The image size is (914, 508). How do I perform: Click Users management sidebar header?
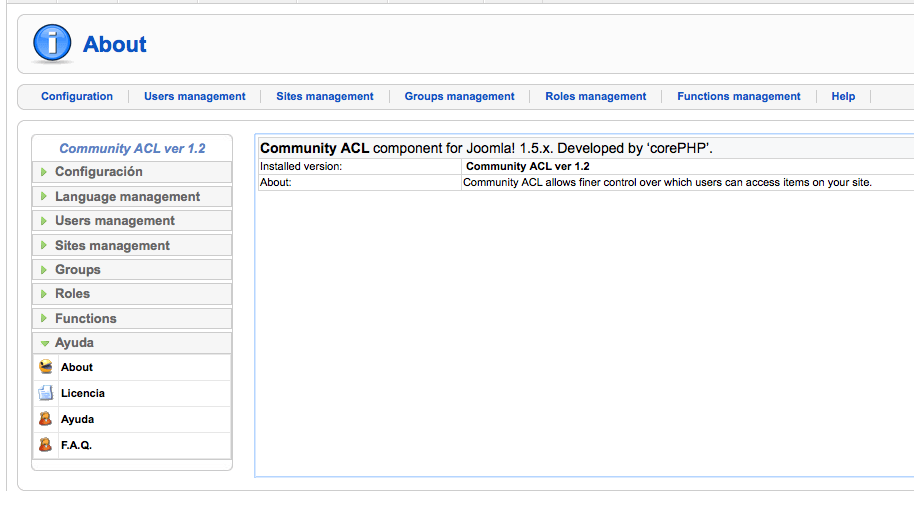click(x=132, y=220)
